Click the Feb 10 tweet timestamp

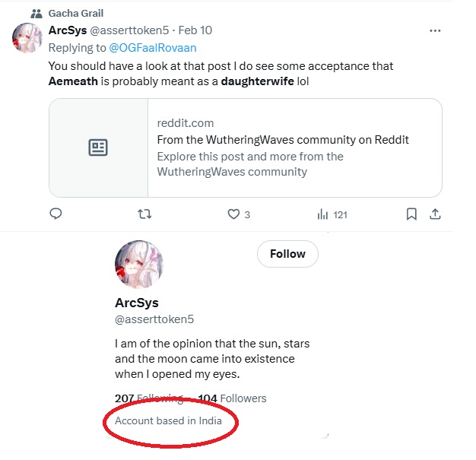(x=195, y=31)
